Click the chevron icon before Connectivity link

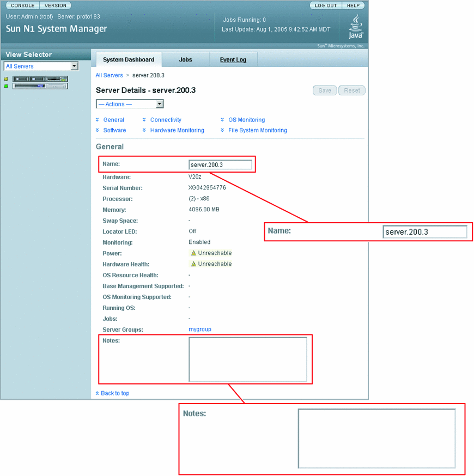[x=144, y=120]
